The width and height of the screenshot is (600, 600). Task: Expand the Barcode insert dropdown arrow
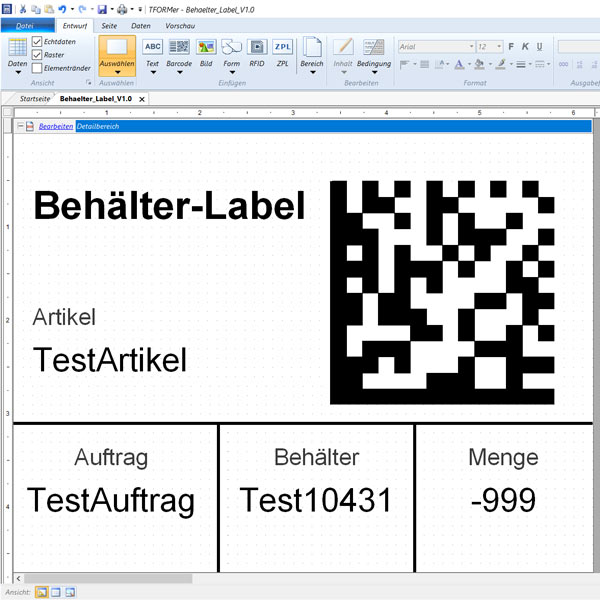tap(179, 72)
